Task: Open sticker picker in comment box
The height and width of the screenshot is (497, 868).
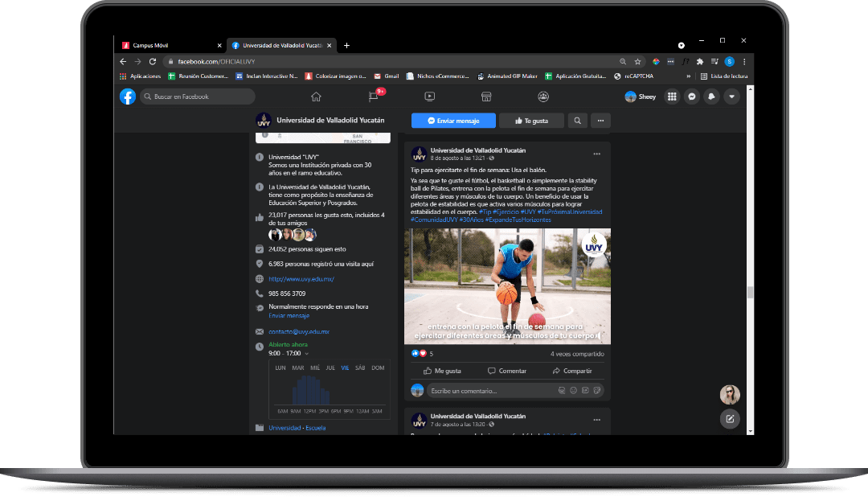Action: click(596, 391)
